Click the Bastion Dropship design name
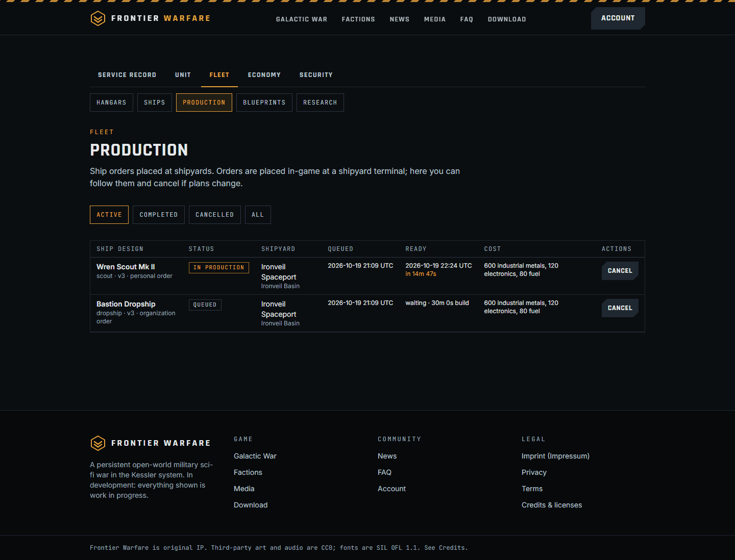The image size is (735, 560). (126, 304)
